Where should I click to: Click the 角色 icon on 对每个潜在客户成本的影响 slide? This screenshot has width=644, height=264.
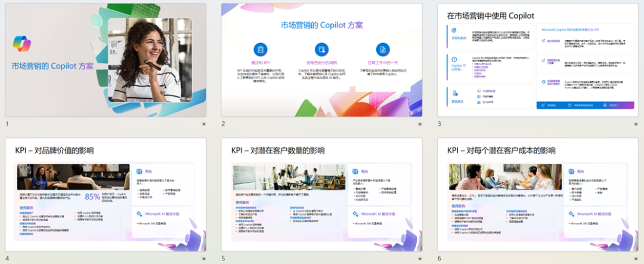point(571,171)
